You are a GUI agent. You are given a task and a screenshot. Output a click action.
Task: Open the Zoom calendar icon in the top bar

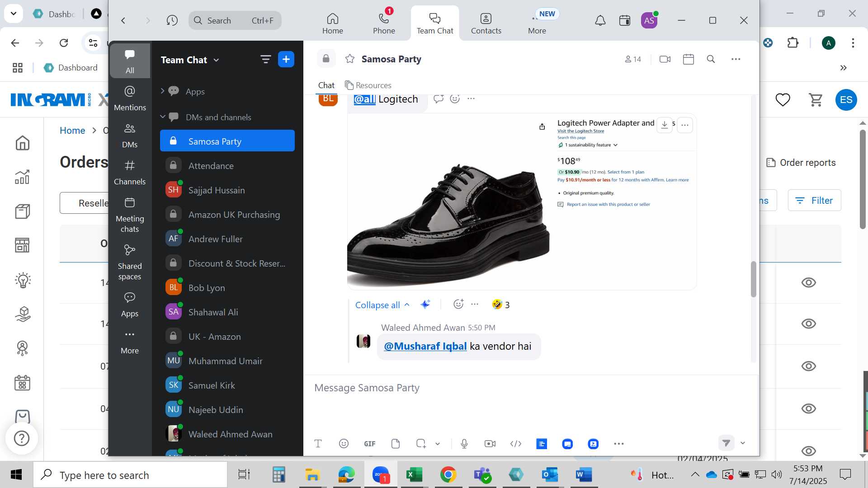pos(625,20)
